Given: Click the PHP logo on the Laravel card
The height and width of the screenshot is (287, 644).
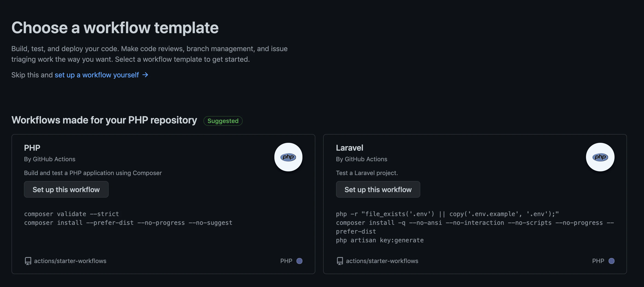Looking at the screenshot, I should click(x=600, y=157).
